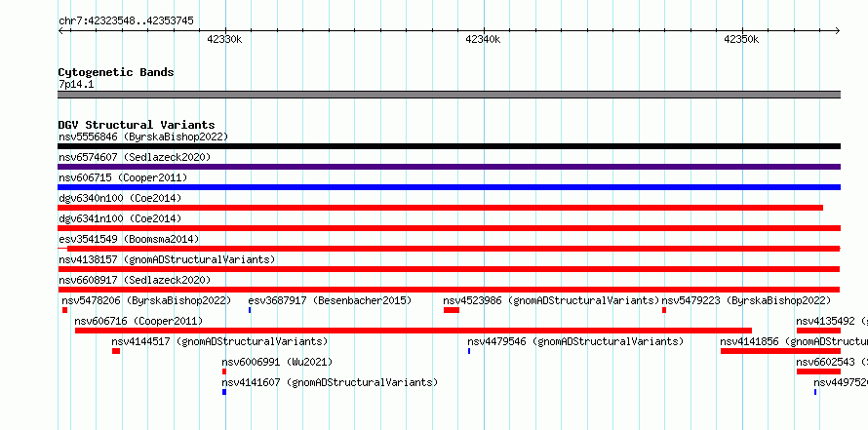Select the blue nsv606715 variant bar

coord(449,187)
